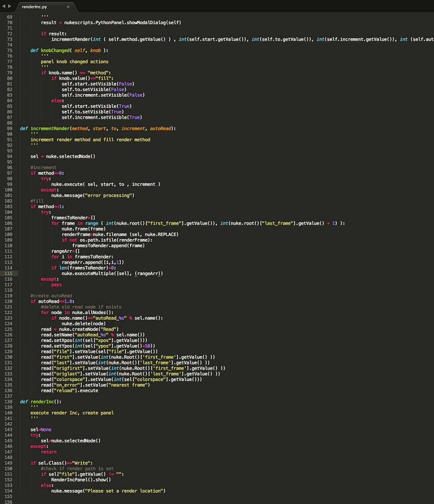
Task: Click 'nuke.executeMultiple([sel], (rangeArr))' line
Action: tap(112, 273)
